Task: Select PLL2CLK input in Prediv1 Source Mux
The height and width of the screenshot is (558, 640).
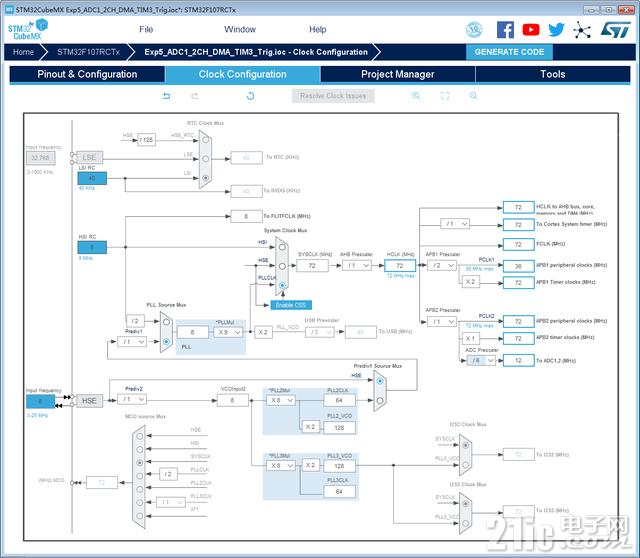Action: (x=380, y=400)
